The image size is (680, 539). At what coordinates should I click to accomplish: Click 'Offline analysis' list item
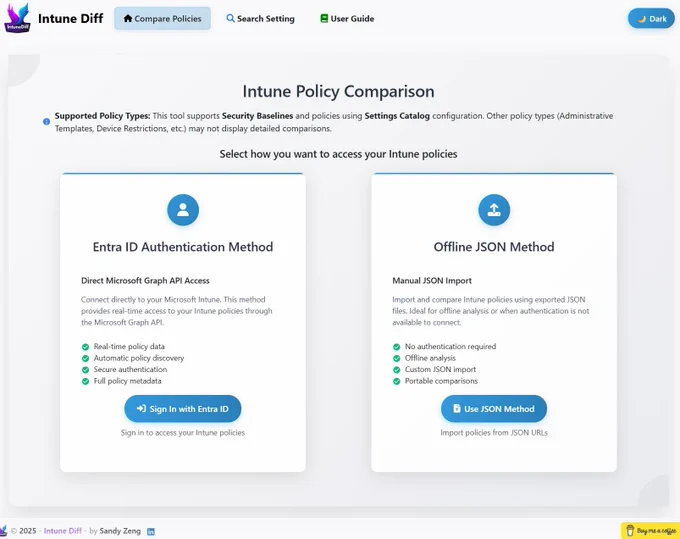[430, 358]
